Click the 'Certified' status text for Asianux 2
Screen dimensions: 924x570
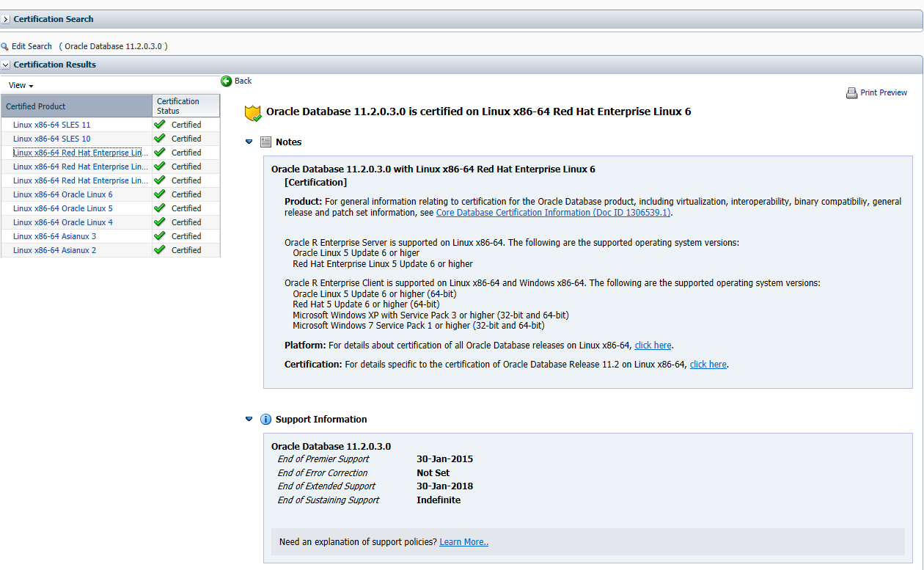(186, 250)
